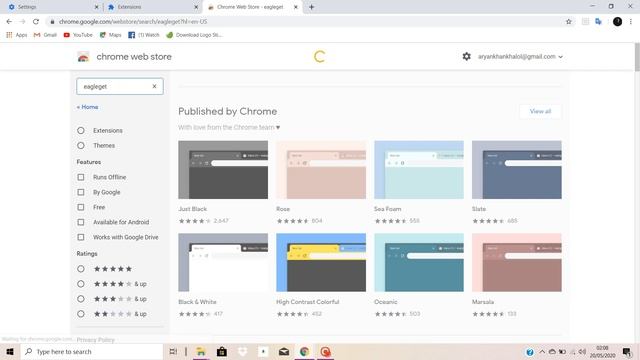Viewport: 640px width, 360px height.
Task: Open the Oceanic theme thumbnail
Action: [419, 262]
